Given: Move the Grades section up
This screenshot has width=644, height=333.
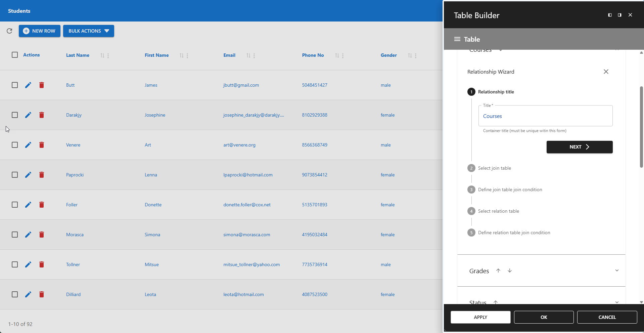Looking at the screenshot, I should [x=498, y=270].
